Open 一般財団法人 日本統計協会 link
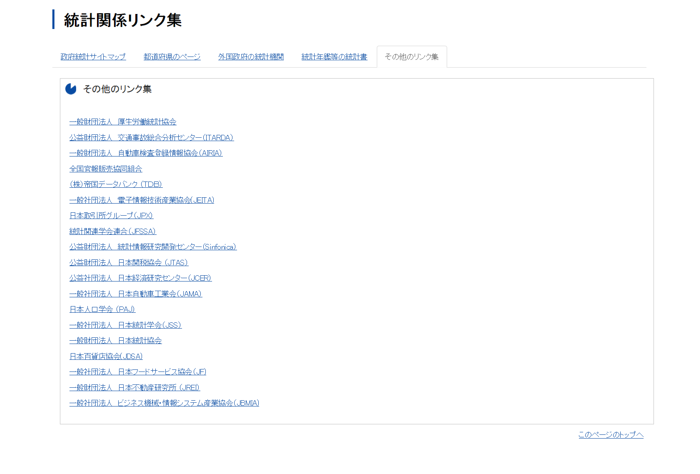 click(x=115, y=341)
